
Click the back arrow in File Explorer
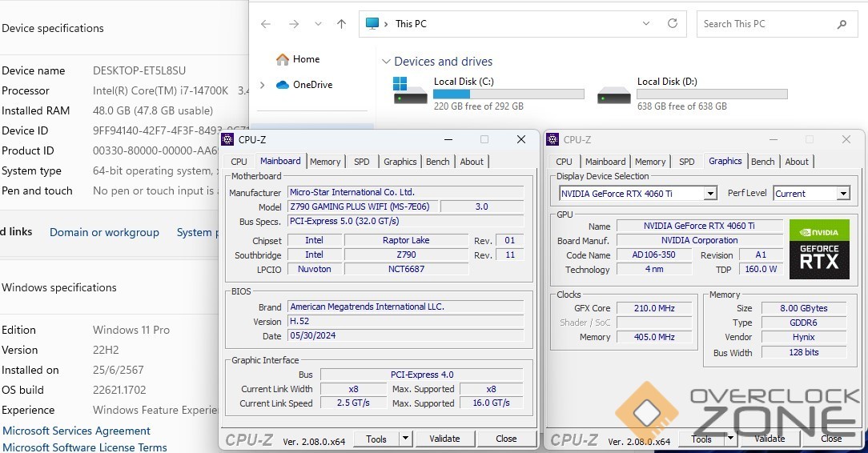(266, 24)
